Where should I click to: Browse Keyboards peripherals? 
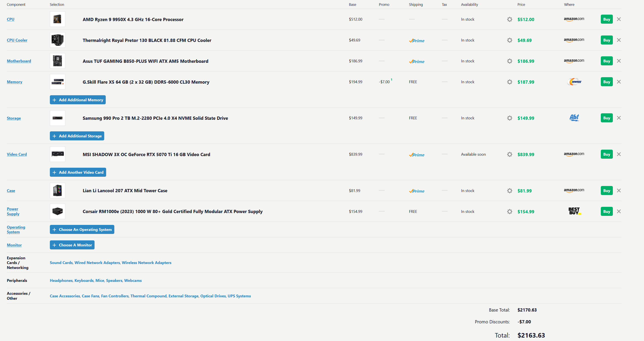coord(84,280)
